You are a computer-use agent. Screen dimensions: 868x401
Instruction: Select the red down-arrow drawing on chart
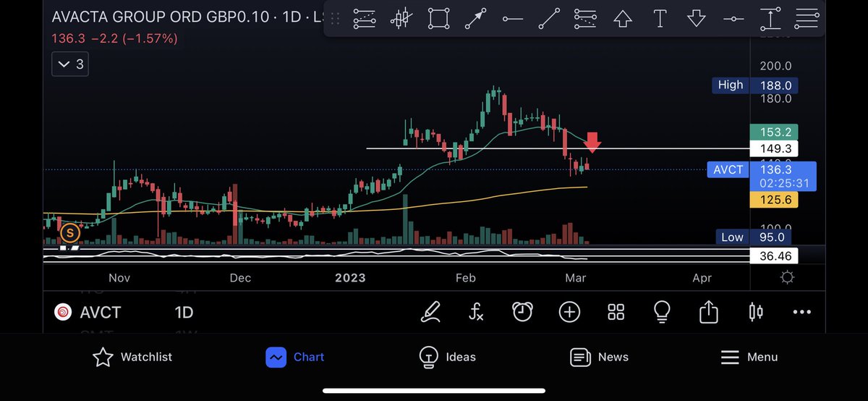click(x=592, y=143)
